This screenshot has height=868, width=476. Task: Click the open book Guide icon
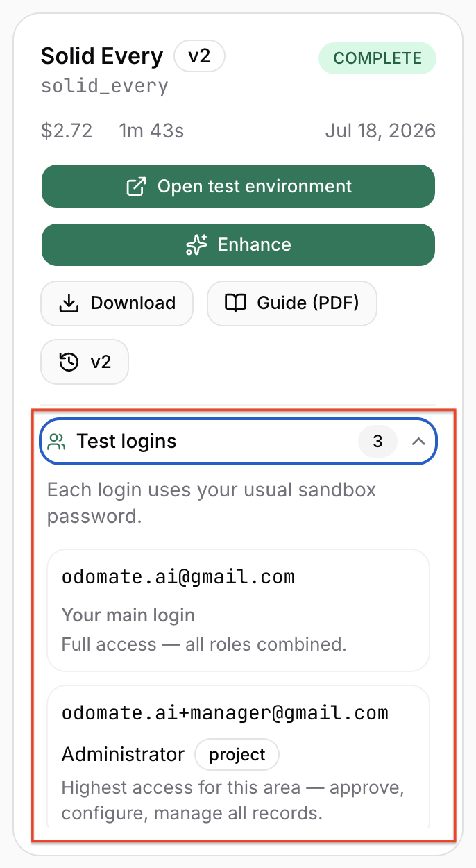tap(236, 303)
